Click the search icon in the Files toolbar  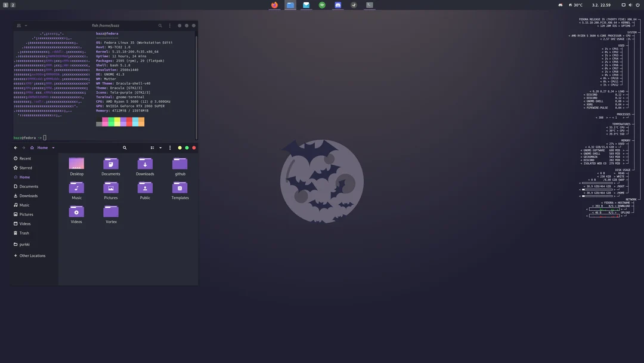pyautogui.click(x=124, y=147)
